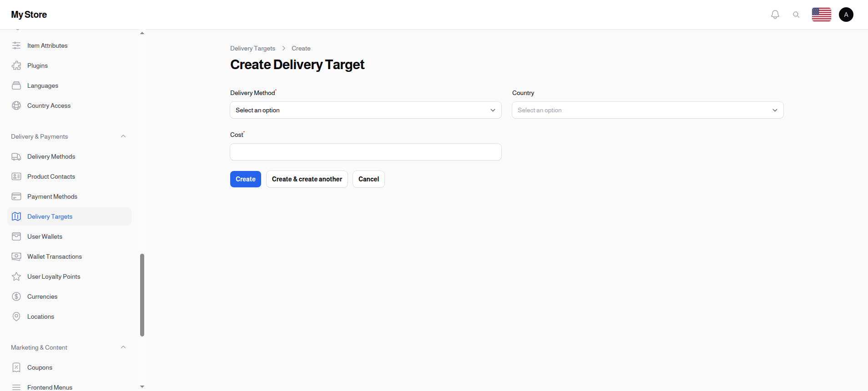The image size is (868, 391).
Task: Click the Languages icon
Action: (16, 85)
